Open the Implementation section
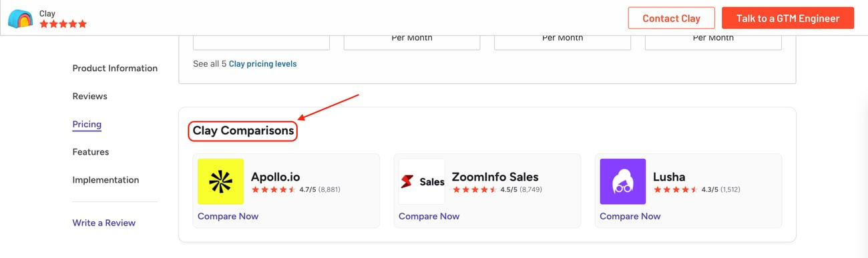The width and height of the screenshot is (868, 258). (106, 180)
